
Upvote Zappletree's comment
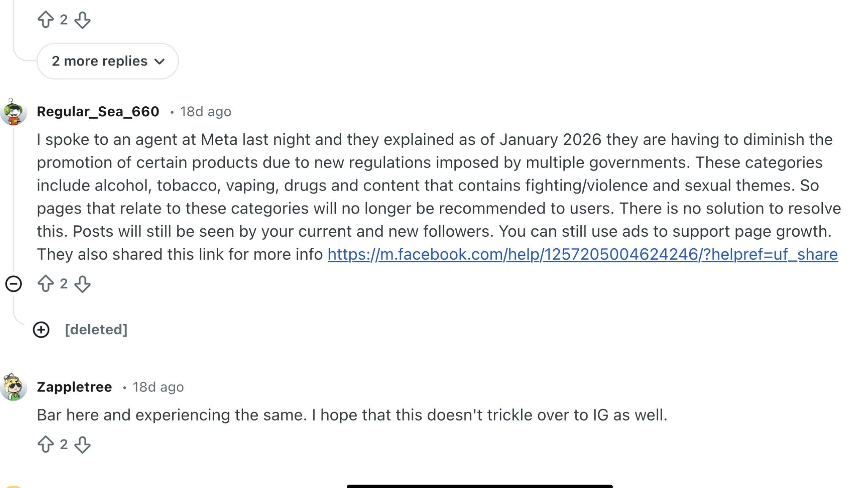[46, 444]
